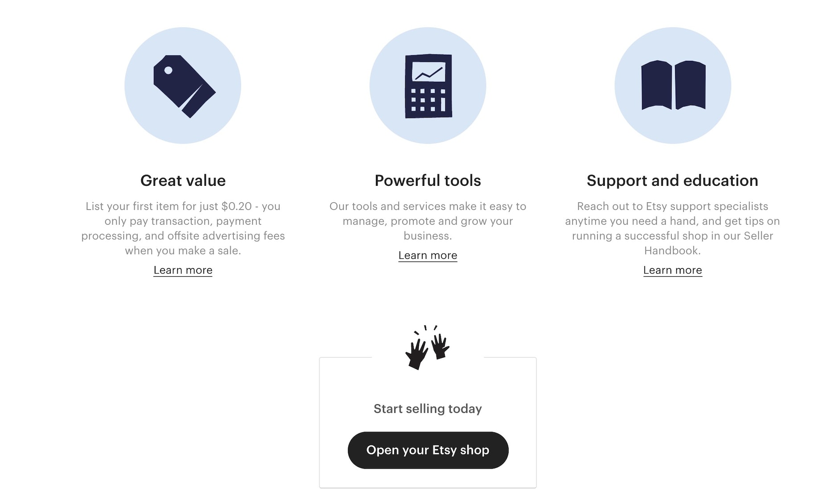Click the Support and education heading

672,180
